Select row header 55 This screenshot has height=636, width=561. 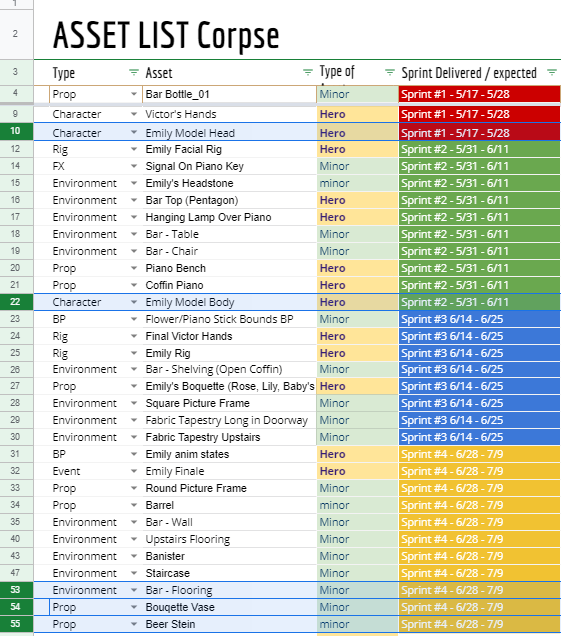[16, 624]
